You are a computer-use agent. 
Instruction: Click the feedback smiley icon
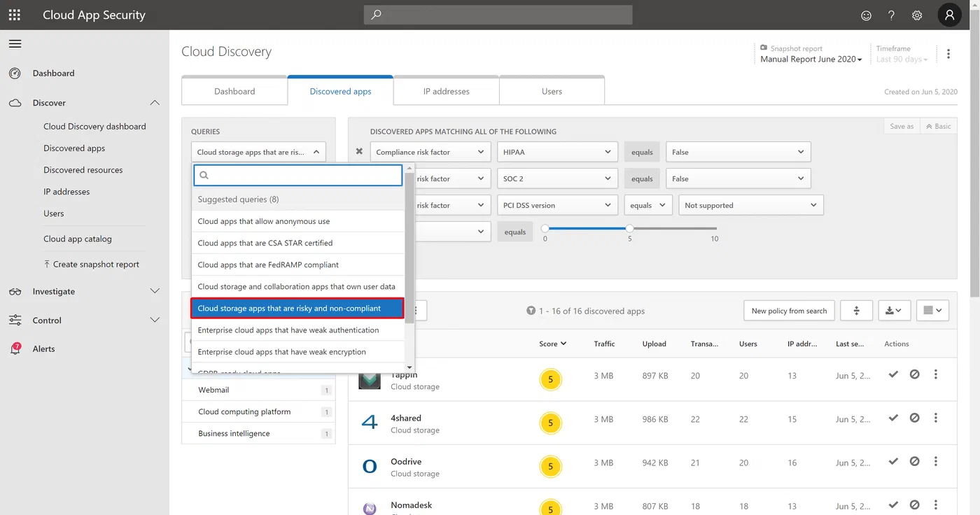pyautogui.click(x=866, y=15)
